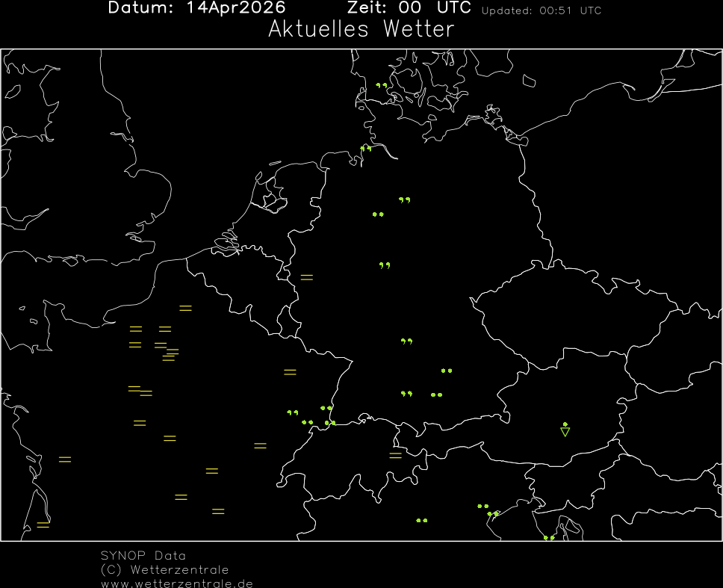Click the drizzle comma symbol in central Germany

pos(385,265)
